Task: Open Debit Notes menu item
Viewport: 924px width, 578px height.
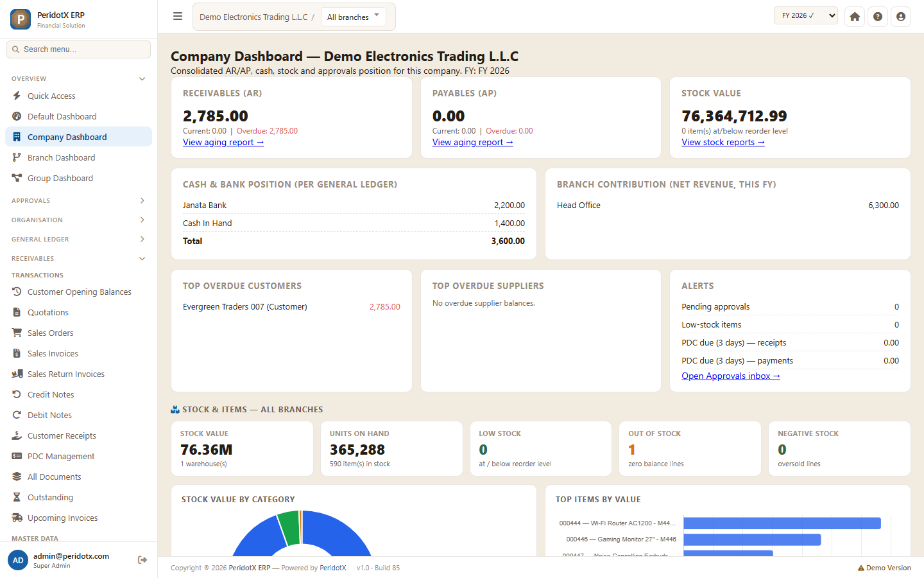Action: pos(79,415)
